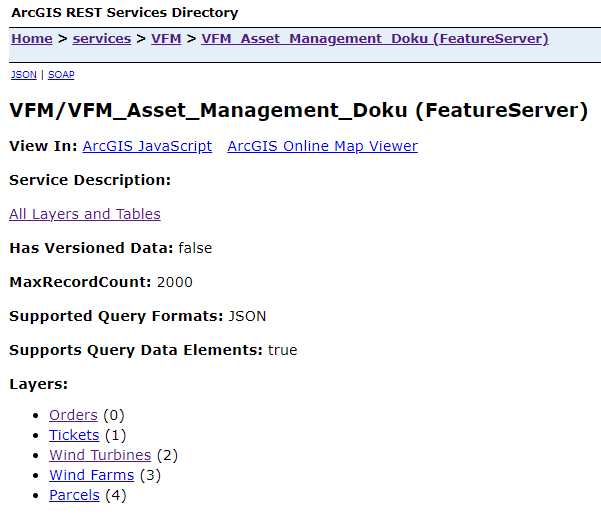Screen dimensions: 601x514
Task: Click the Wind Farms layer link
Action: [x=91, y=475]
